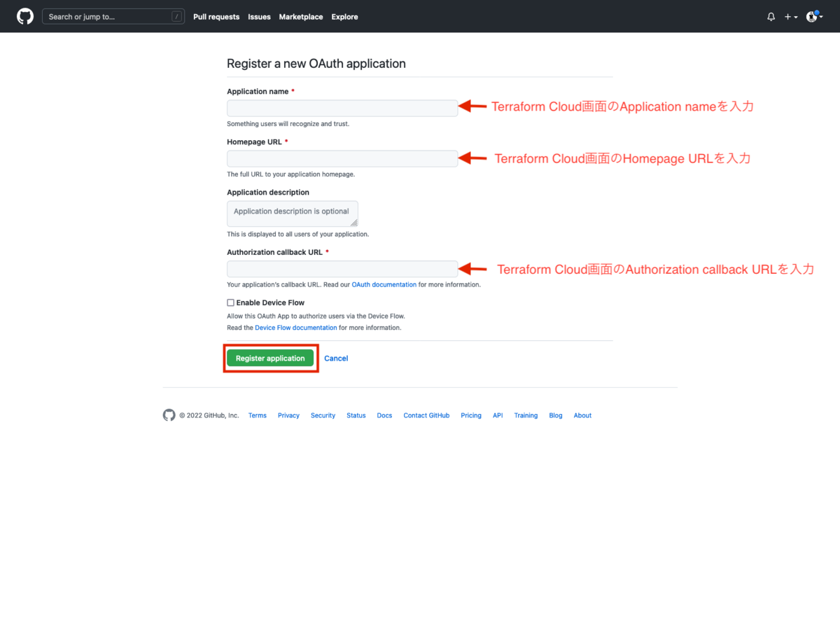Click 'The full URL to your application homepage.' text

(x=290, y=174)
